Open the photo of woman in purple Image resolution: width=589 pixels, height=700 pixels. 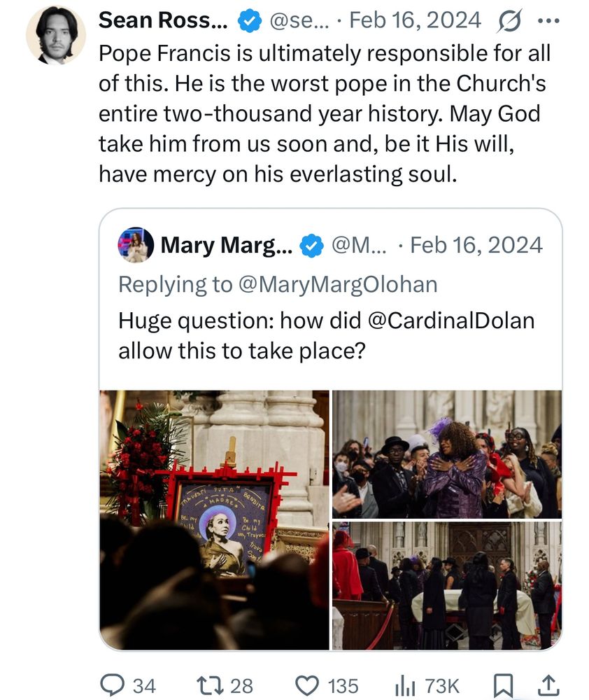coord(446,454)
